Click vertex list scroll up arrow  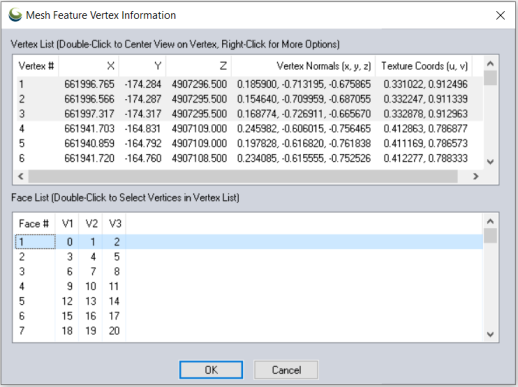click(490, 64)
